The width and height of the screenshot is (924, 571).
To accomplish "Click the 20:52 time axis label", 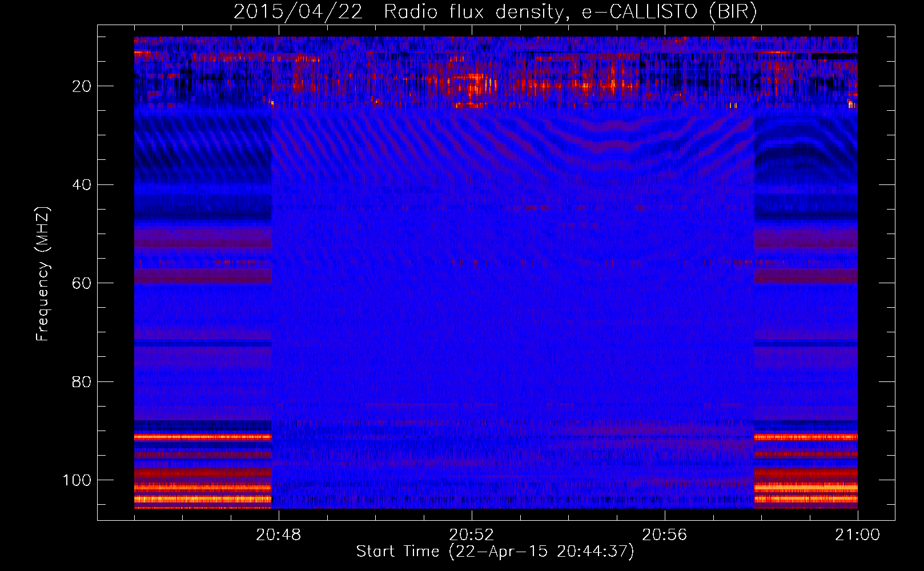I will pos(471,535).
